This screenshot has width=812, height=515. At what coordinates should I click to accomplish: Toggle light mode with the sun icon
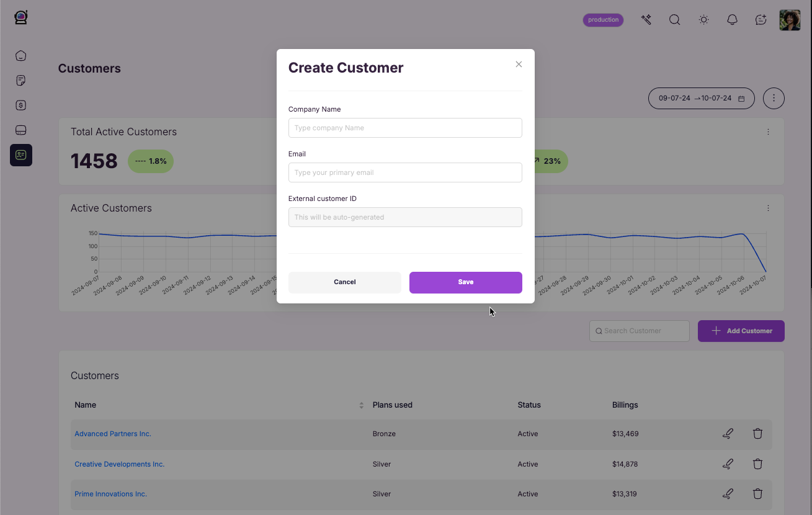tap(703, 19)
